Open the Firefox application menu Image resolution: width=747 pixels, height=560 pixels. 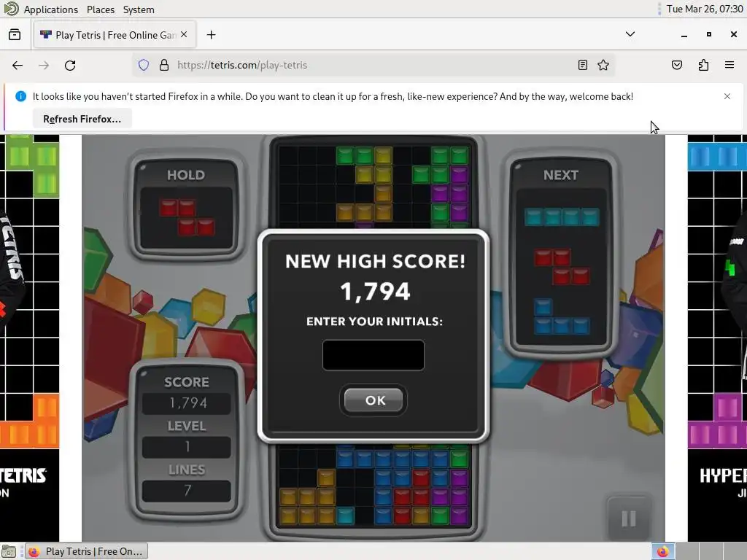tap(729, 65)
